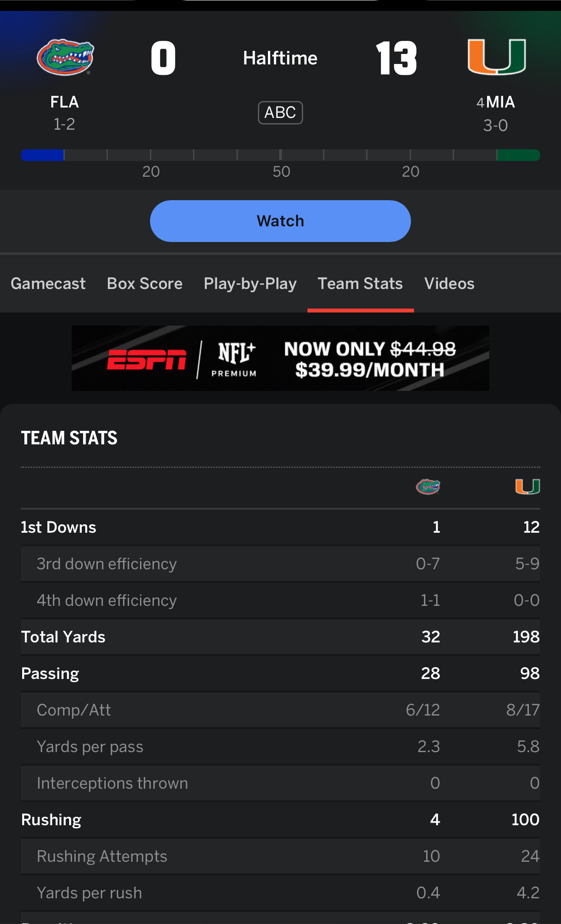
Task: Tap the Passing stat row
Action: click(280, 673)
